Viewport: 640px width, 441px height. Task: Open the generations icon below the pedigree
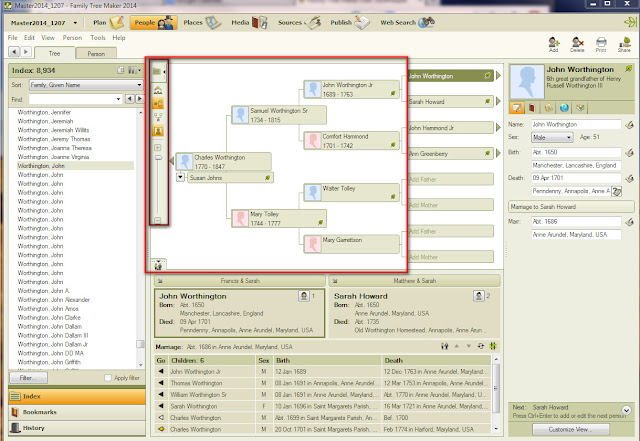click(158, 266)
